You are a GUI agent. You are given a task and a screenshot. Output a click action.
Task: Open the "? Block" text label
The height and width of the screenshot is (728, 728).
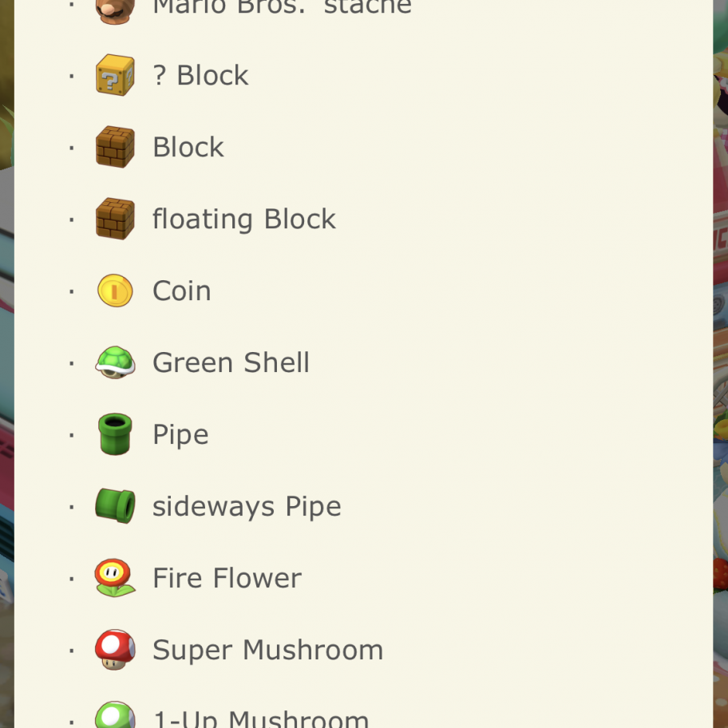(x=200, y=75)
